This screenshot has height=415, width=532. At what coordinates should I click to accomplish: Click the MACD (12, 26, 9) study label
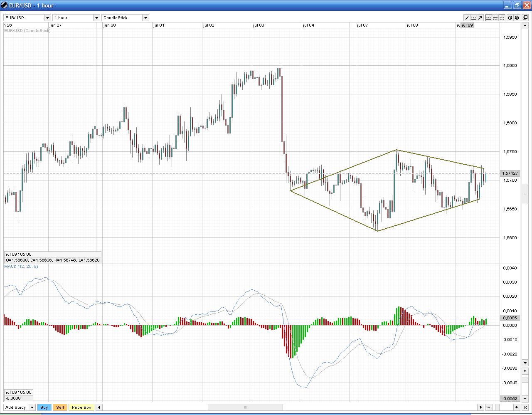pos(21,266)
